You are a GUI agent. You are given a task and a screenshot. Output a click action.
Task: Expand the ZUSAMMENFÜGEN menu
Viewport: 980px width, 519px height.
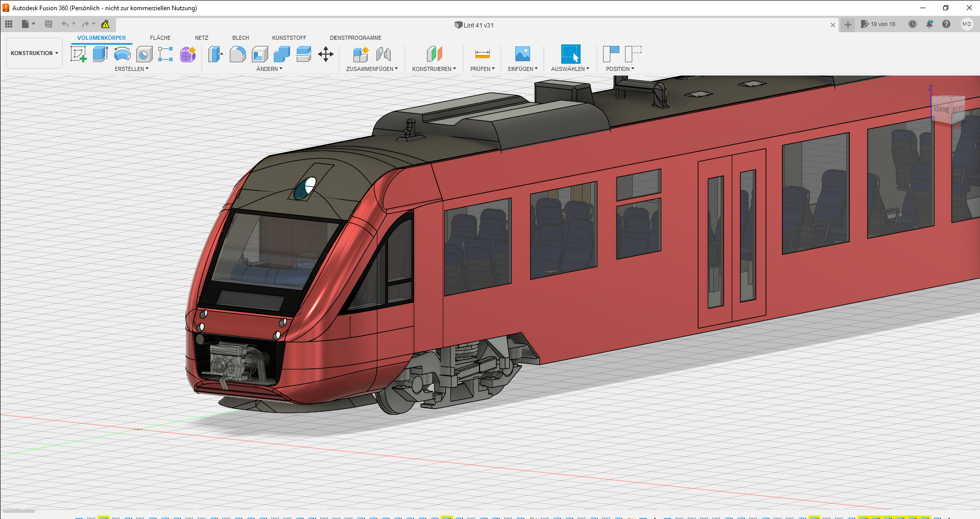click(372, 69)
